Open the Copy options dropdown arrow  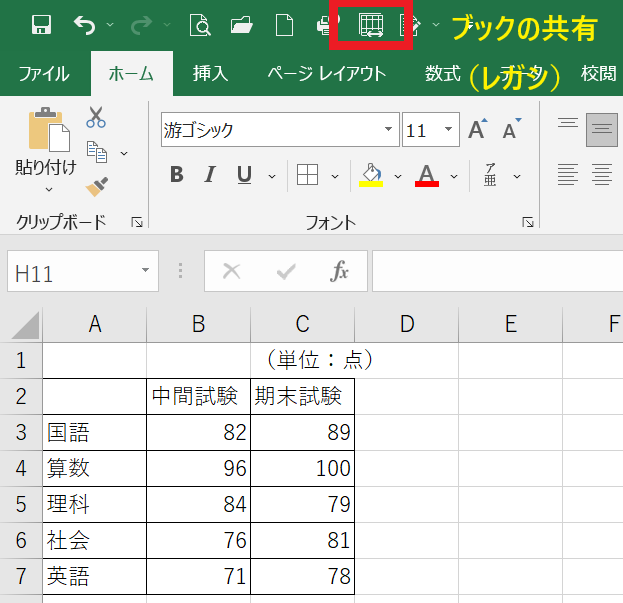coord(124,153)
